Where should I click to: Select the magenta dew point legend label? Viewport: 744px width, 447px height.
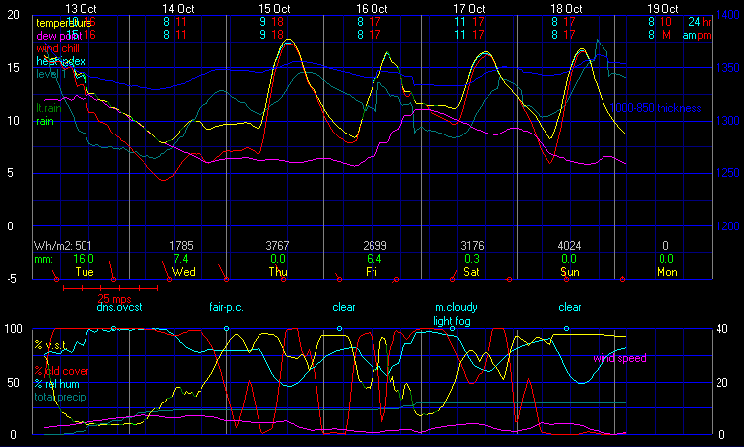[x=59, y=36]
